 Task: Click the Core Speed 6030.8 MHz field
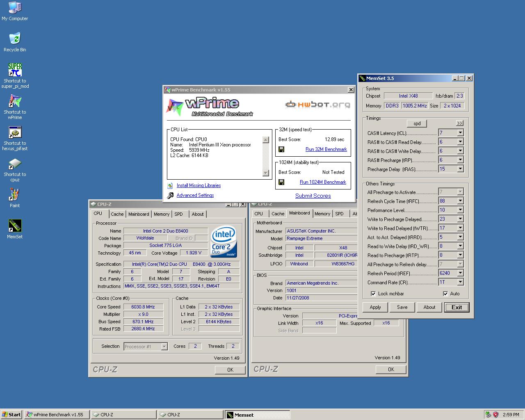(143, 307)
